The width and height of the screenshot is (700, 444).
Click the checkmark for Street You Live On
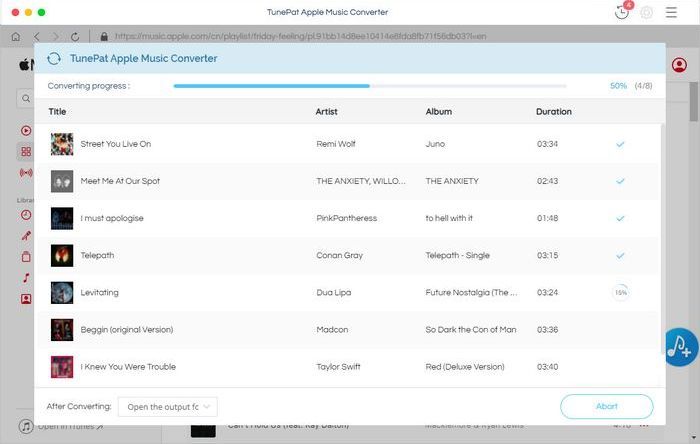[x=620, y=144]
